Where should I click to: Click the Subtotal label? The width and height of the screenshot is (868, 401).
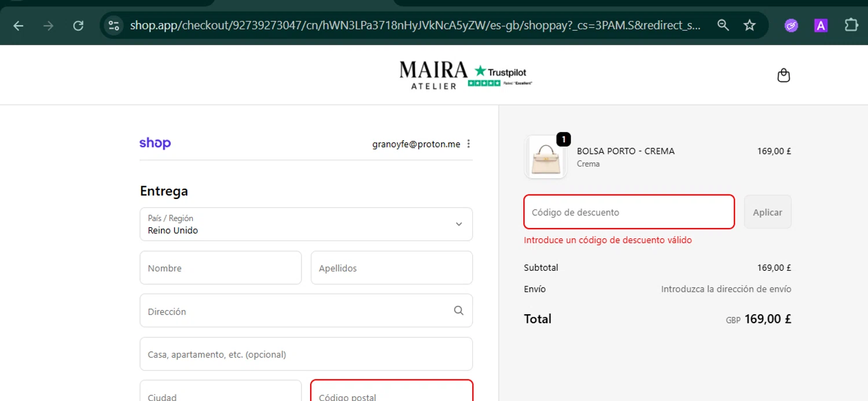[x=541, y=268]
